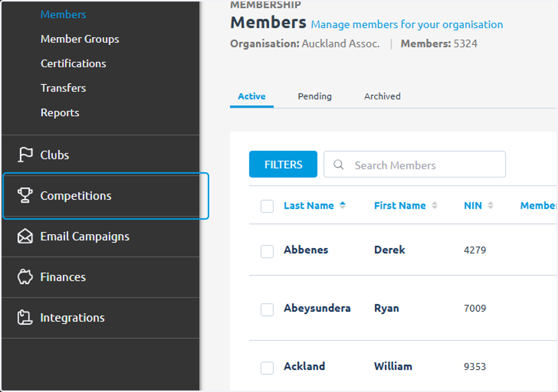The height and width of the screenshot is (392, 558).
Task: Open Reports in the sidebar
Action: (x=60, y=113)
